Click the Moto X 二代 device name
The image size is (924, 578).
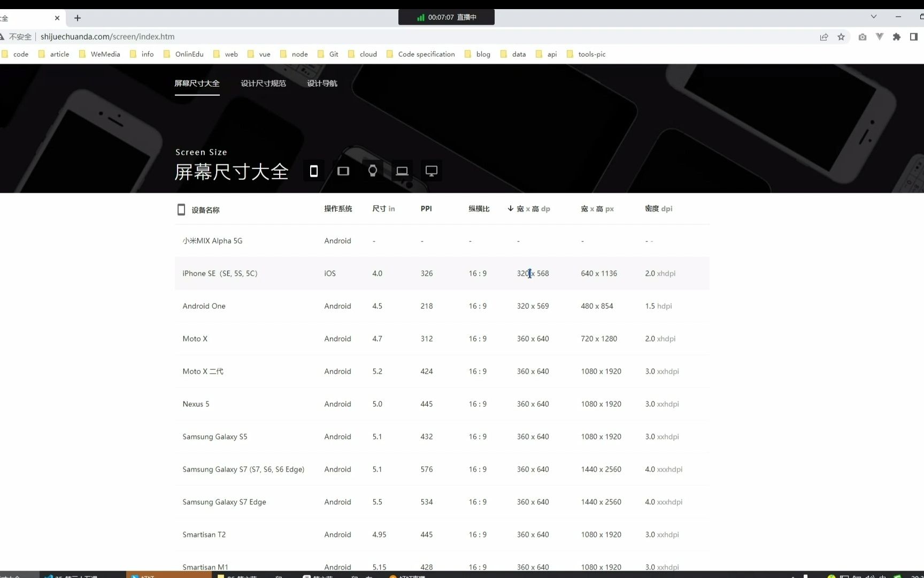click(x=203, y=371)
